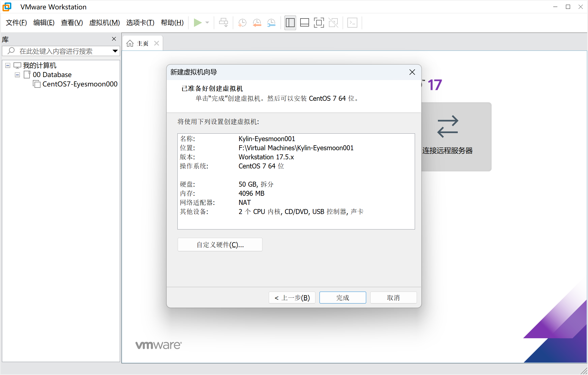Click the NAT network adapter value
Screen dimensions: 588x375
click(244, 202)
